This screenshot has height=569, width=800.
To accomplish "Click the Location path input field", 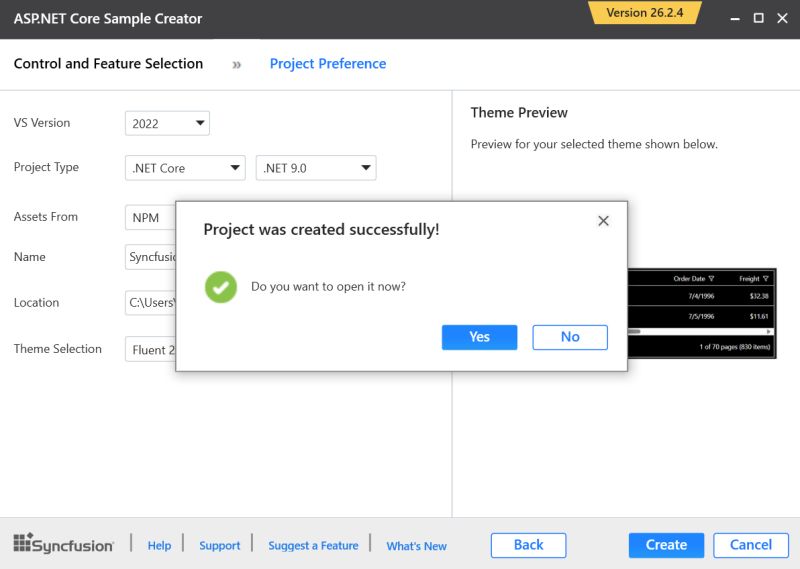I will pyautogui.click(x=151, y=303).
